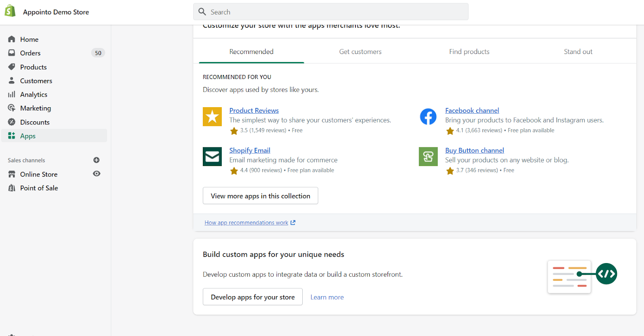Click the Product Reviews star app icon

pyautogui.click(x=212, y=117)
